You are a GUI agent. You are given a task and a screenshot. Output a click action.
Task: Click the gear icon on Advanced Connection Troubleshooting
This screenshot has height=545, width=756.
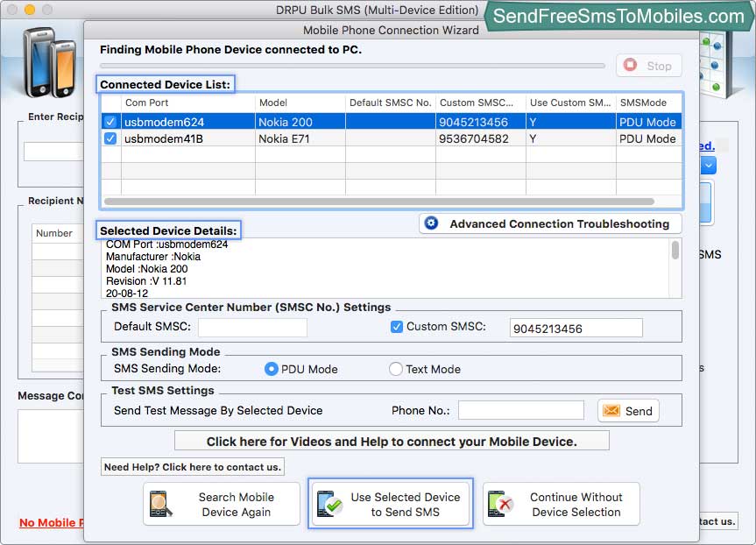coord(431,223)
